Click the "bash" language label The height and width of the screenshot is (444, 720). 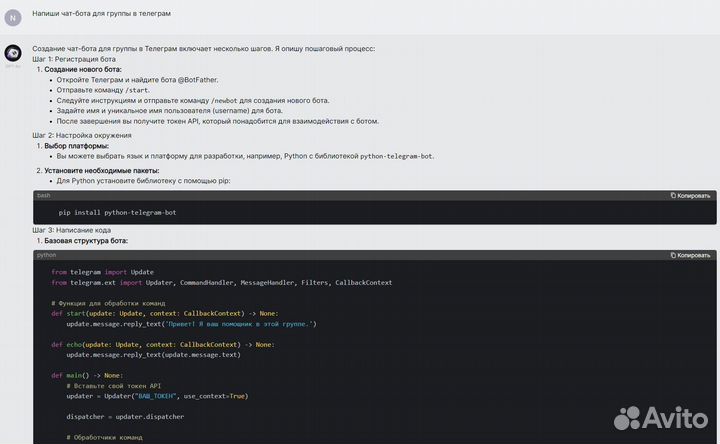click(x=44, y=196)
